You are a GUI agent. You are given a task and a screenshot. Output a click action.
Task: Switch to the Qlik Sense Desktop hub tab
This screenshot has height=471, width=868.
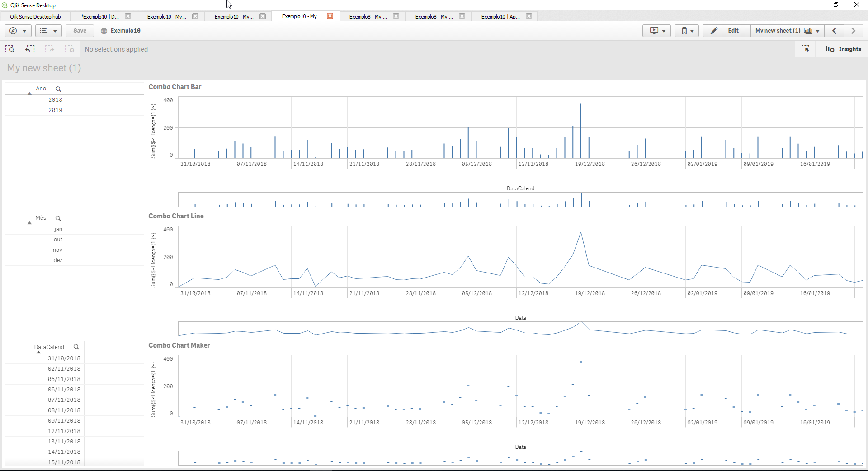click(35, 17)
